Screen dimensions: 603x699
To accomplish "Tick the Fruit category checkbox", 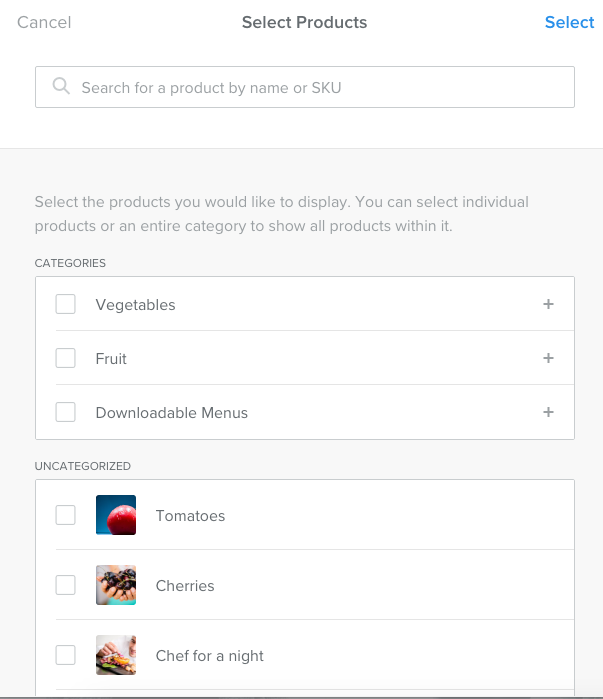I will 66,359.
